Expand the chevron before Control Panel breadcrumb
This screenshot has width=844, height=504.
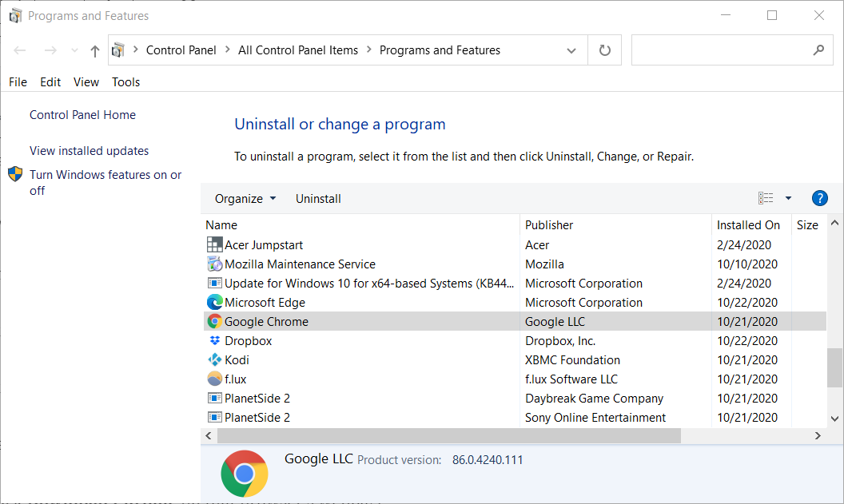tap(136, 50)
